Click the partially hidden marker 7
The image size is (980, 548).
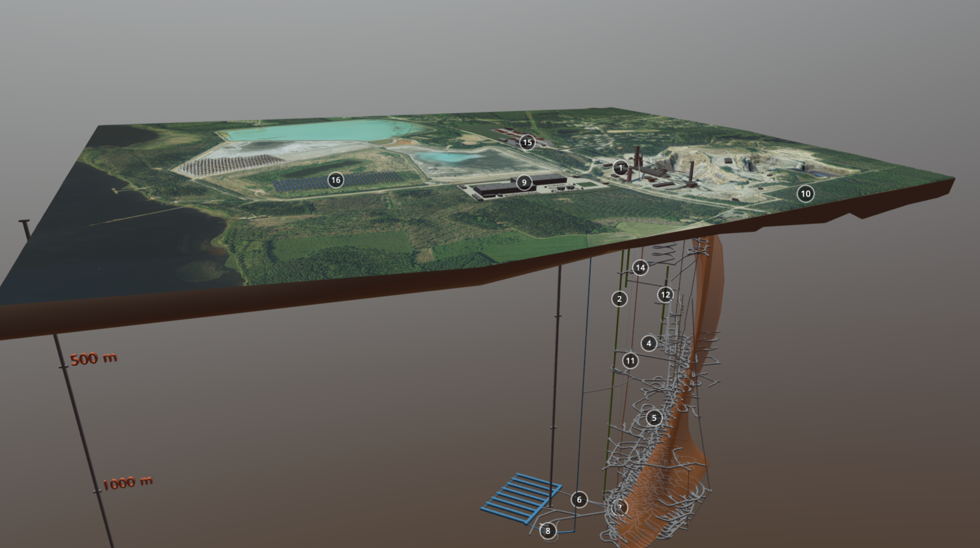pyautogui.click(x=619, y=507)
